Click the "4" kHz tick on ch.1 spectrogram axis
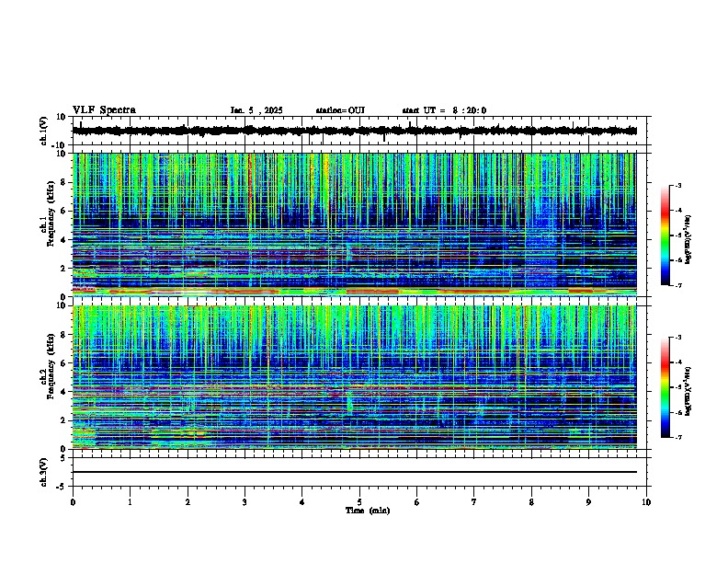The height and width of the screenshot is (563, 728). tap(63, 240)
